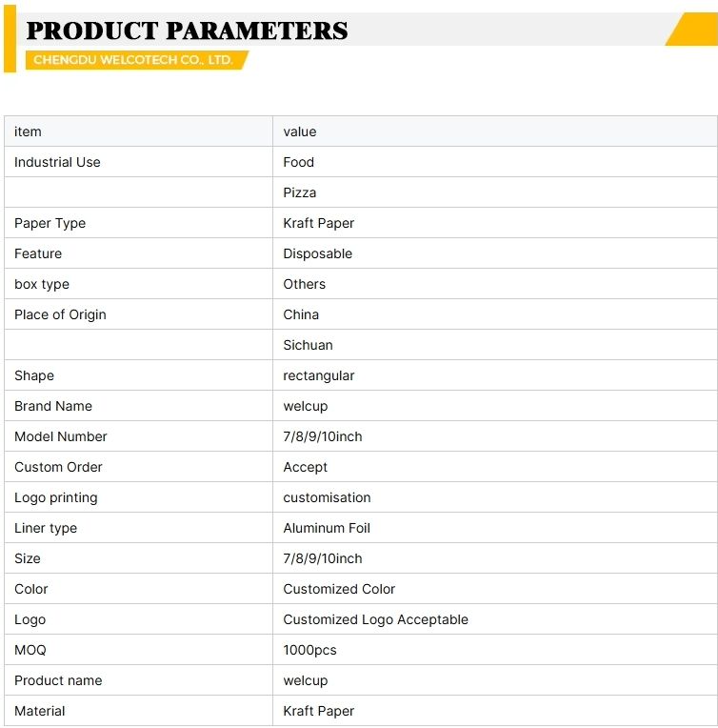Click the Model Number value 7/8/9/10inch
The height and width of the screenshot is (728, 718).
tap(323, 436)
